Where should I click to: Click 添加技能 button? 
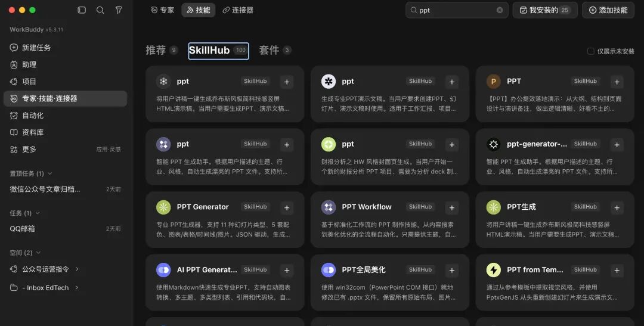[608, 10]
